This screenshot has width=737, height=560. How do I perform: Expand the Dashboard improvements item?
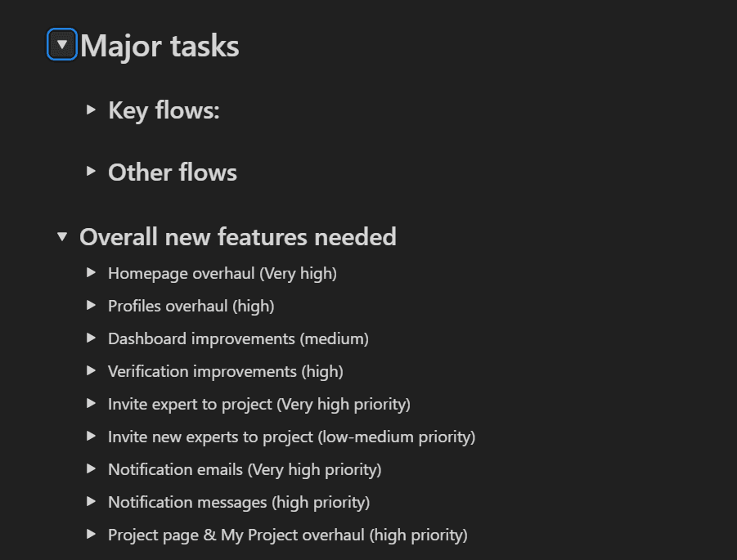pos(91,338)
